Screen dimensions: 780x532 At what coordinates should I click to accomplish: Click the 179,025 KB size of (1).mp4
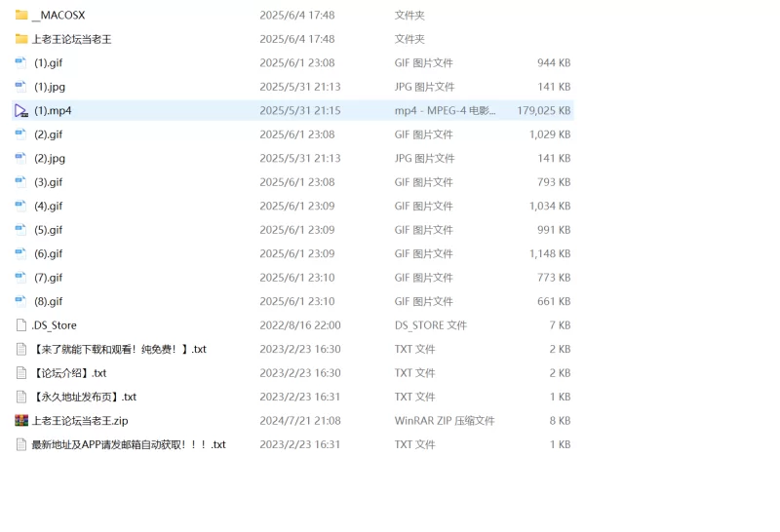click(x=544, y=110)
